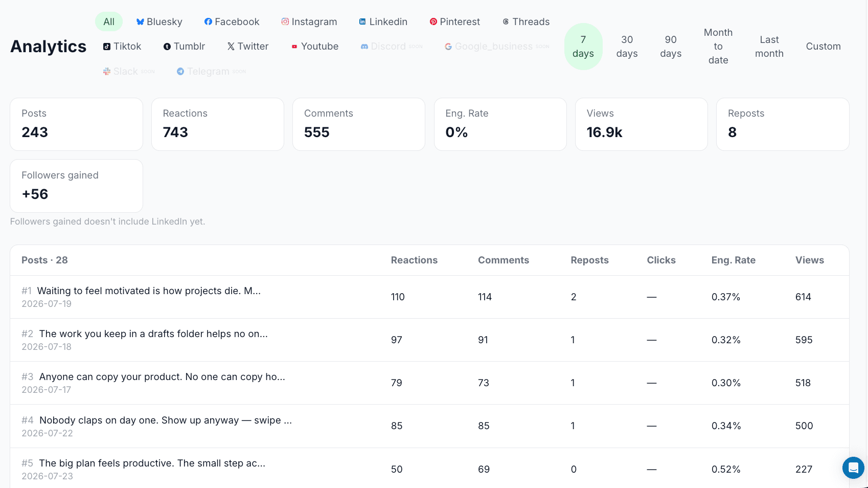Click the Views 16.9k stat card
Image resolution: width=868 pixels, height=488 pixels.
pos(642,124)
